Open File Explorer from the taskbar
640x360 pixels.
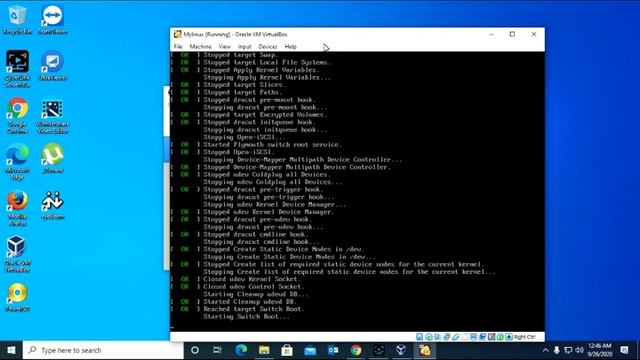point(264,350)
